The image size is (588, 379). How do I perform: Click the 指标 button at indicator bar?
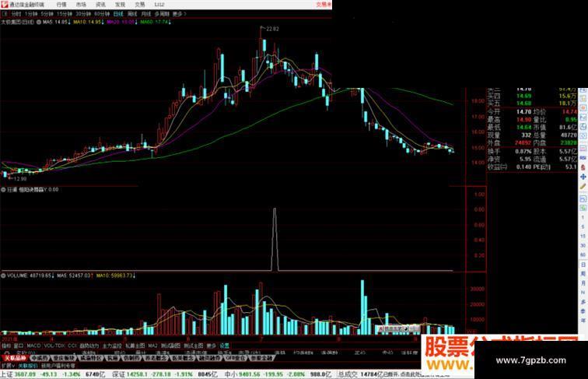tap(6, 346)
